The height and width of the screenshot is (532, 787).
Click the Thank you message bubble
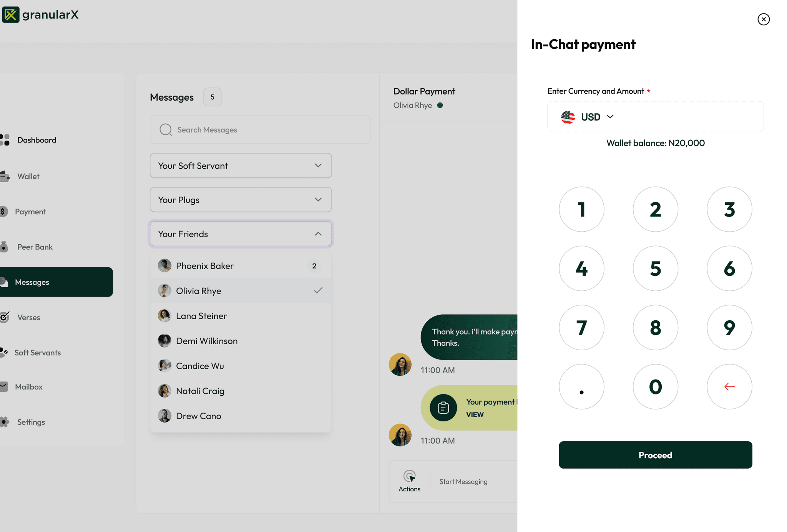(469, 337)
